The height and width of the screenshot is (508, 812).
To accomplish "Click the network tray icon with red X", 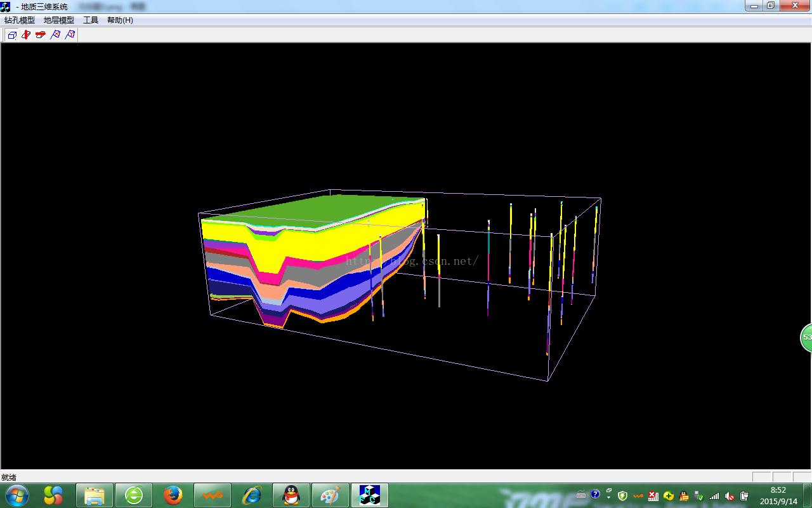I will (653, 496).
